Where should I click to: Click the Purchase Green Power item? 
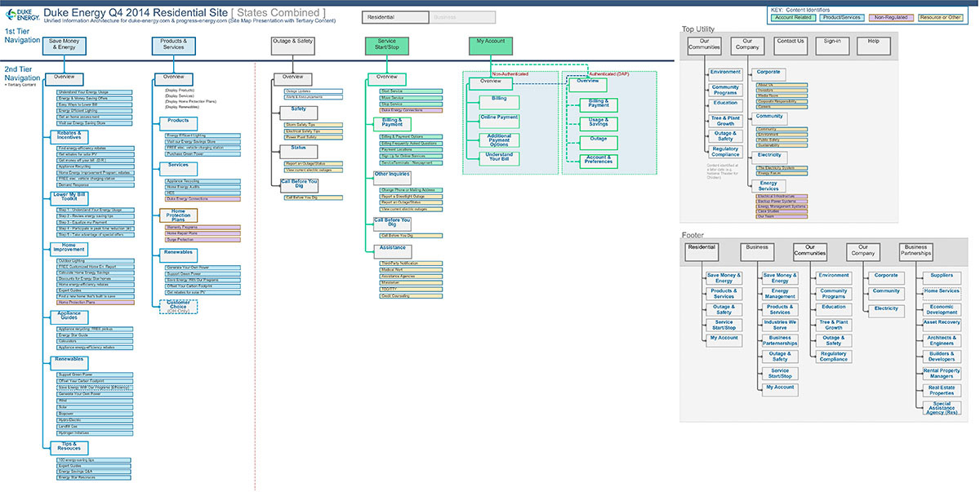(x=203, y=154)
